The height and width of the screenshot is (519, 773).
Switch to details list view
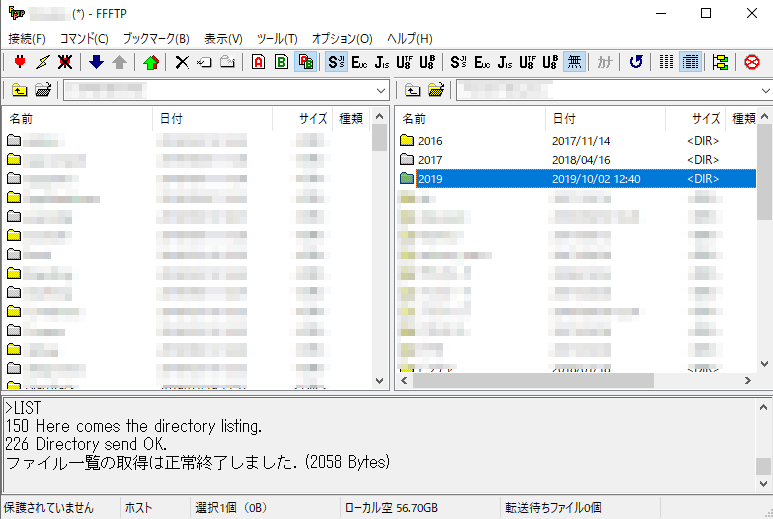(690, 62)
